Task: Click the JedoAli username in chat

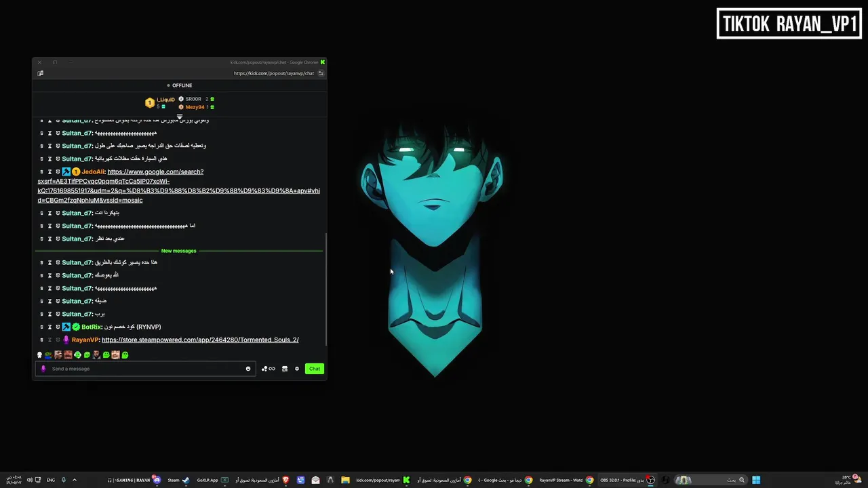Action: click(x=93, y=172)
